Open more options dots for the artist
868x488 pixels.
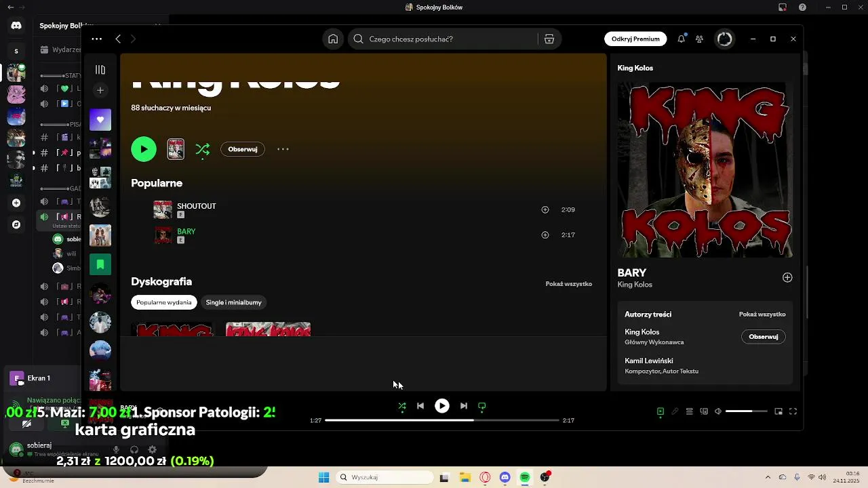(x=283, y=149)
